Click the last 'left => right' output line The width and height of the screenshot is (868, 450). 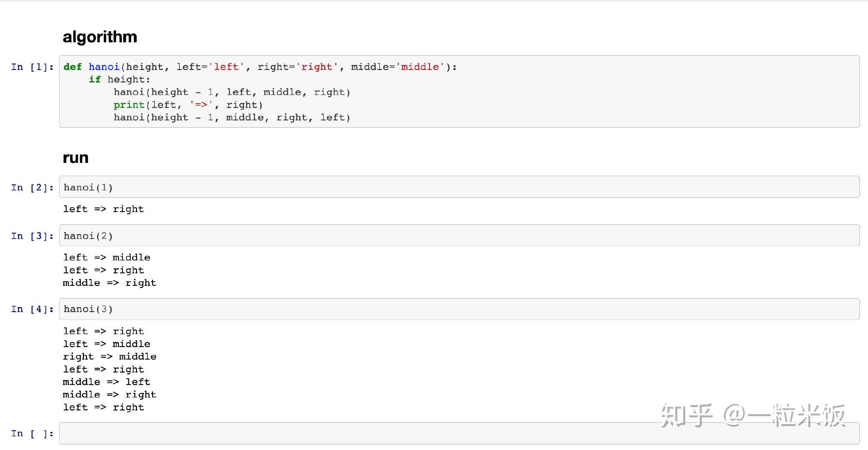click(x=103, y=407)
